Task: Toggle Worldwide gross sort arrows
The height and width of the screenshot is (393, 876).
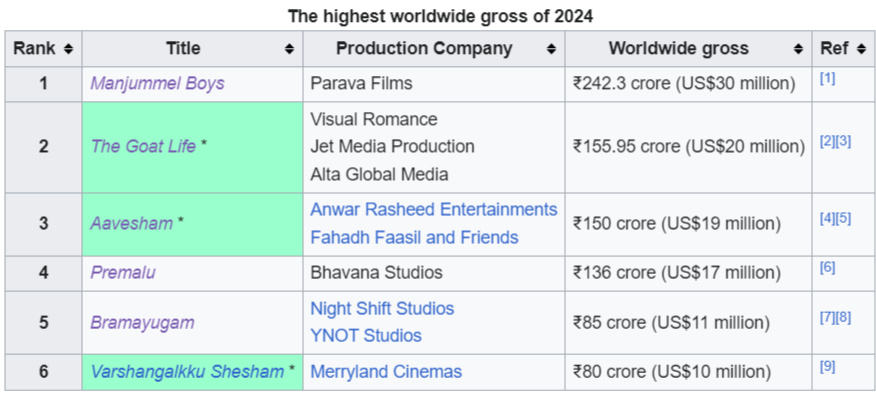Action: tap(798, 49)
